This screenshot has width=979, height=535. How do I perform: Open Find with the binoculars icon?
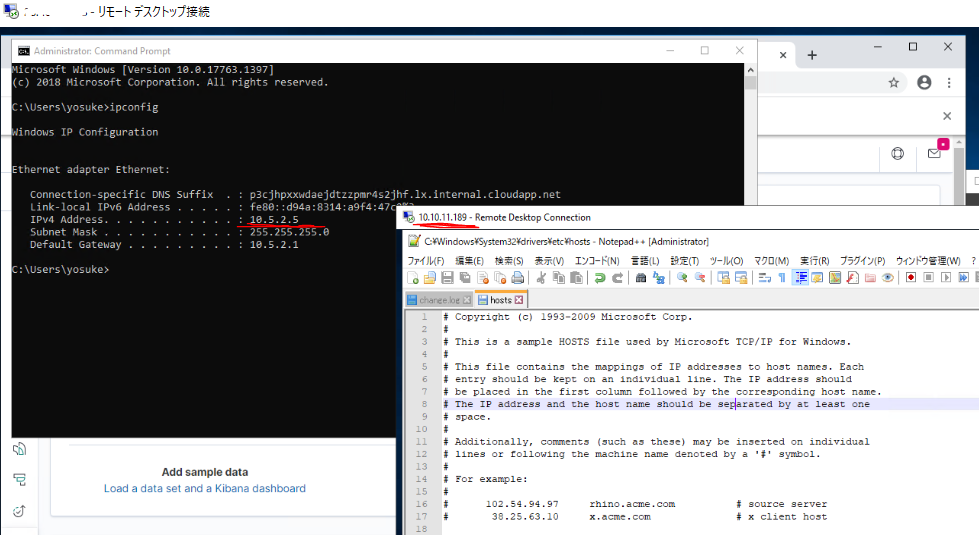coord(641,278)
